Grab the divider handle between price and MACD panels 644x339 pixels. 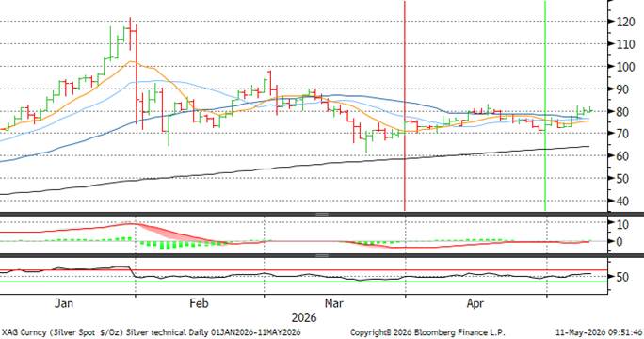click(322, 214)
